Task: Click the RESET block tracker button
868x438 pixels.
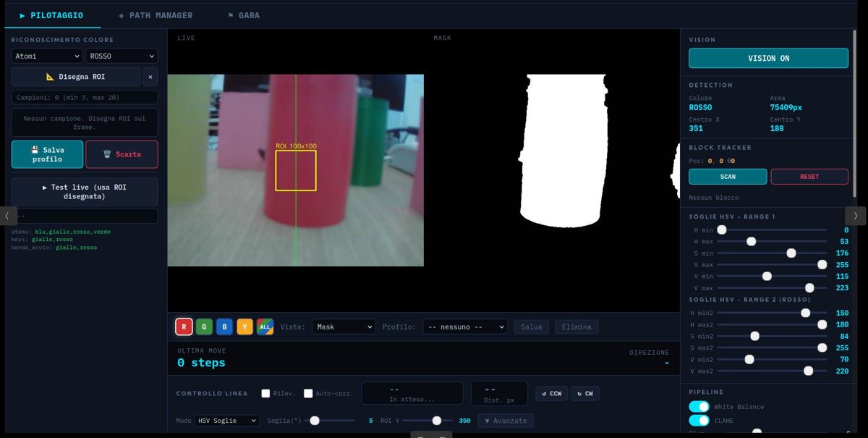Action: click(x=809, y=177)
